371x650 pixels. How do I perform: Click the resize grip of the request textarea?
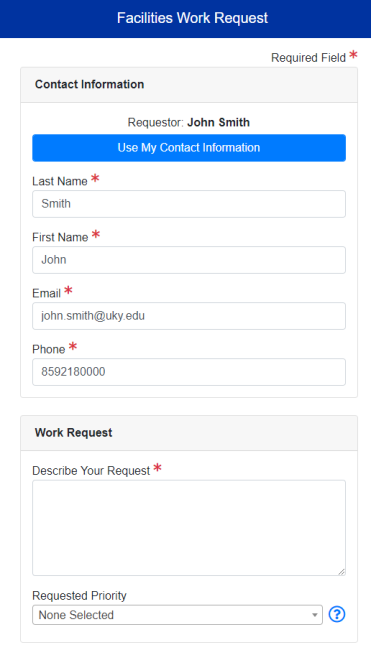(x=341, y=571)
